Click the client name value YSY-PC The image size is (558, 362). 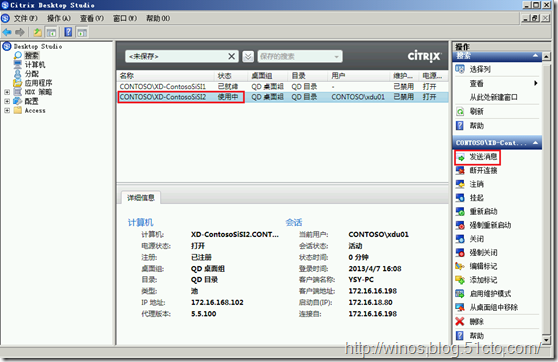tap(361, 280)
